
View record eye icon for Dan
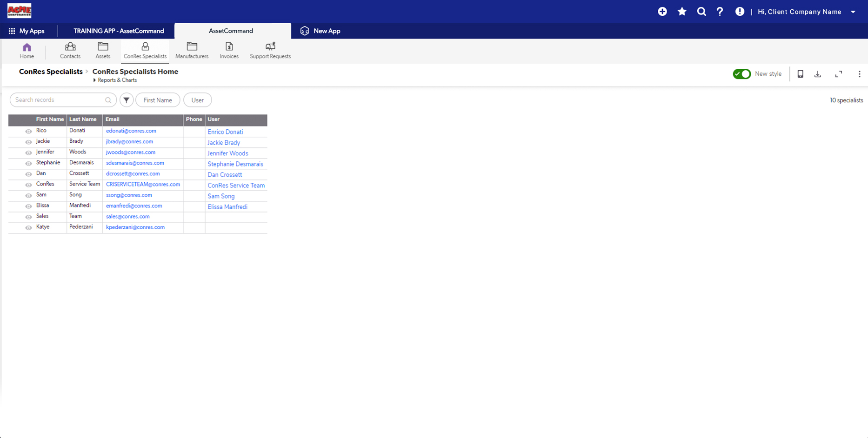(28, 174)
